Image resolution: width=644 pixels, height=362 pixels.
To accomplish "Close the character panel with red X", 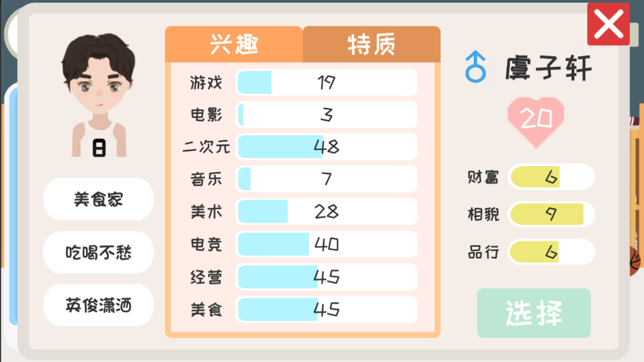I will tap(608, 24).
